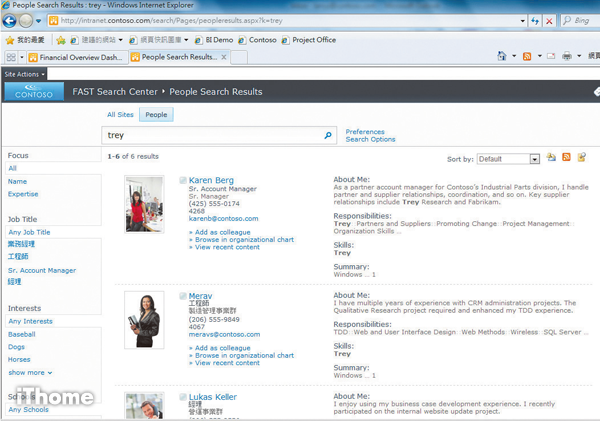600x421 pixels.
Task: Click the alert me icon beside Sort by
Action: click(551, 158)
